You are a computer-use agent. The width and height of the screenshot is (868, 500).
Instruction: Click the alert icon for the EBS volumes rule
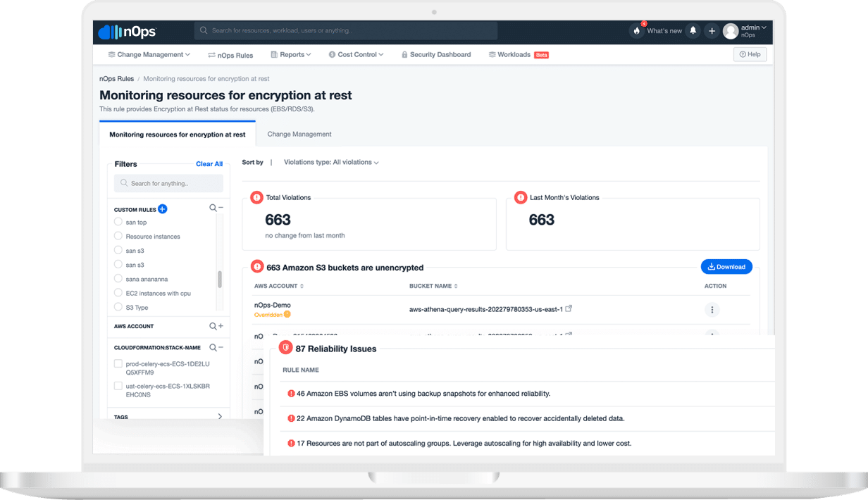[291, 394]
